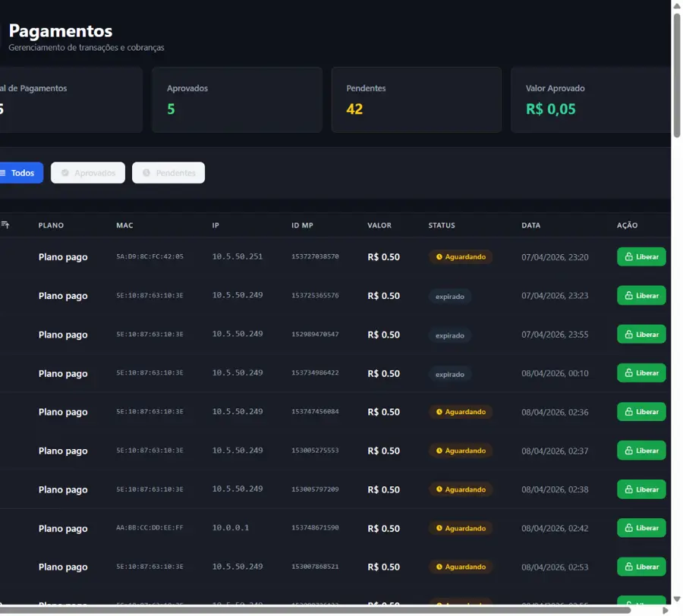683x616 pixels.
Task: Release the payment with ID 153725365576
Action: point(641,296)
